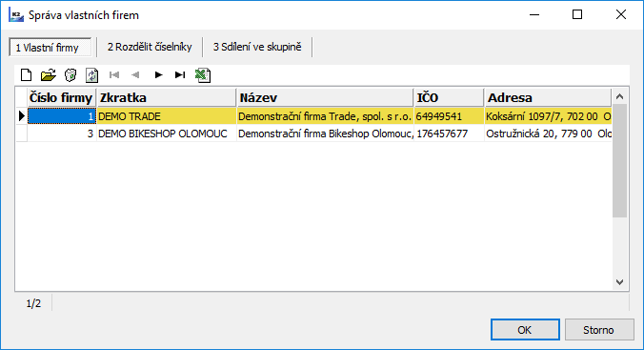Switch to the 1 Vlastní firmy tab
This screenshot has height=350, width=644.
tap(50, 47)
